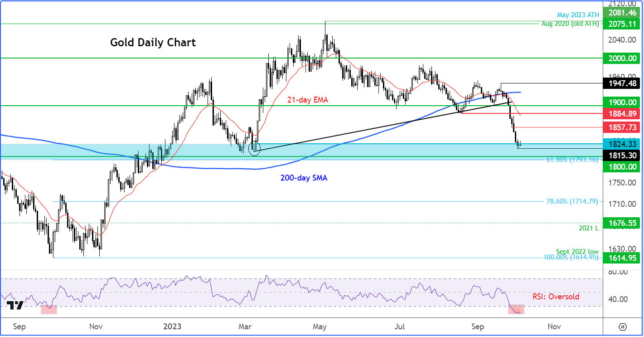The height and width of the screenshot is (337, 644).
Task: Select the pink RSI oversold box beside 'RSI: Oversold'
Action: pos(516,309)
